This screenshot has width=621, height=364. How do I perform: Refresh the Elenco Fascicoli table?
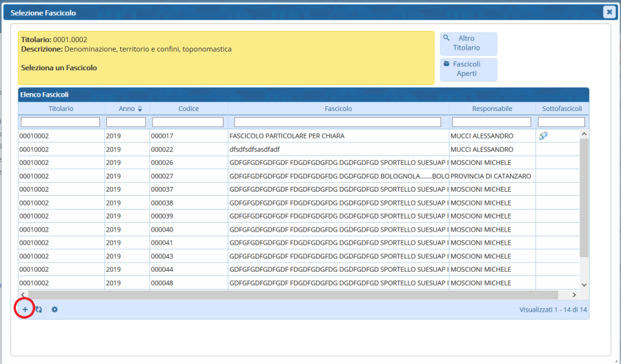pos(39,310)
